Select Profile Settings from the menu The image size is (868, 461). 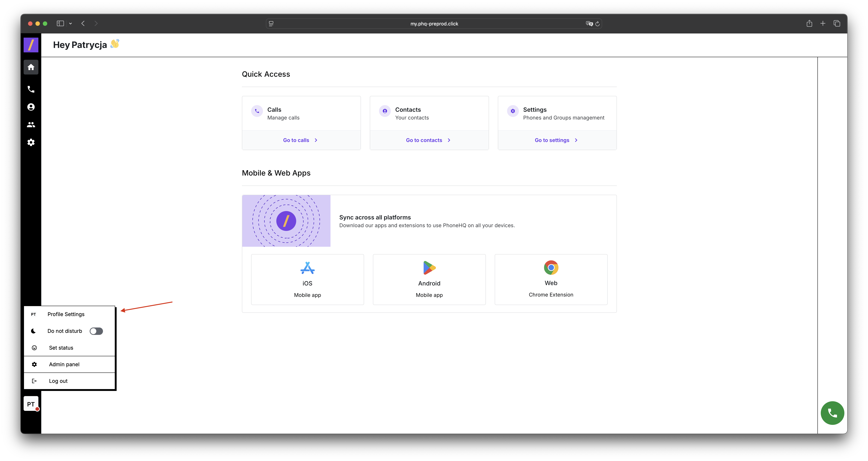click(66, 314)
